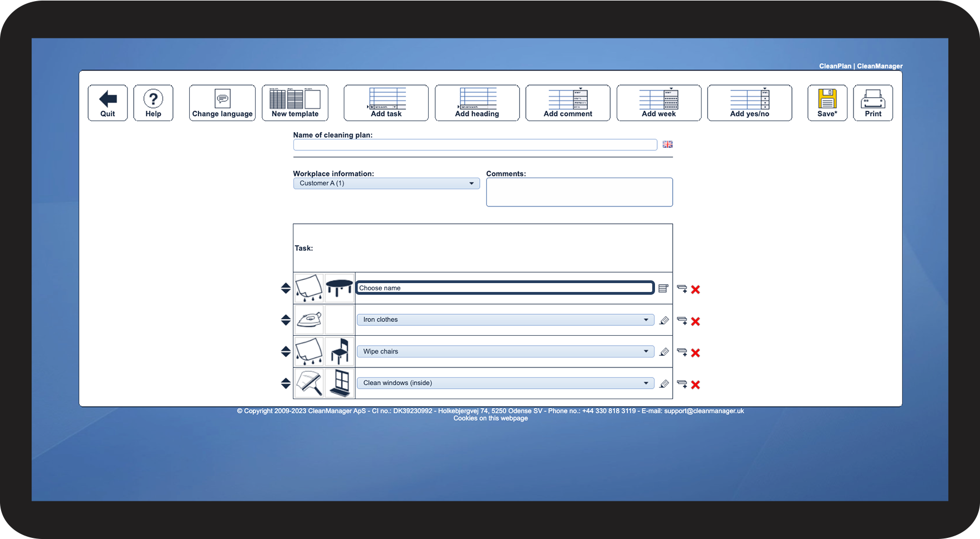980x539 pixels.
Task: Click Add task in toolbar
Action: (x=386, y=103)
